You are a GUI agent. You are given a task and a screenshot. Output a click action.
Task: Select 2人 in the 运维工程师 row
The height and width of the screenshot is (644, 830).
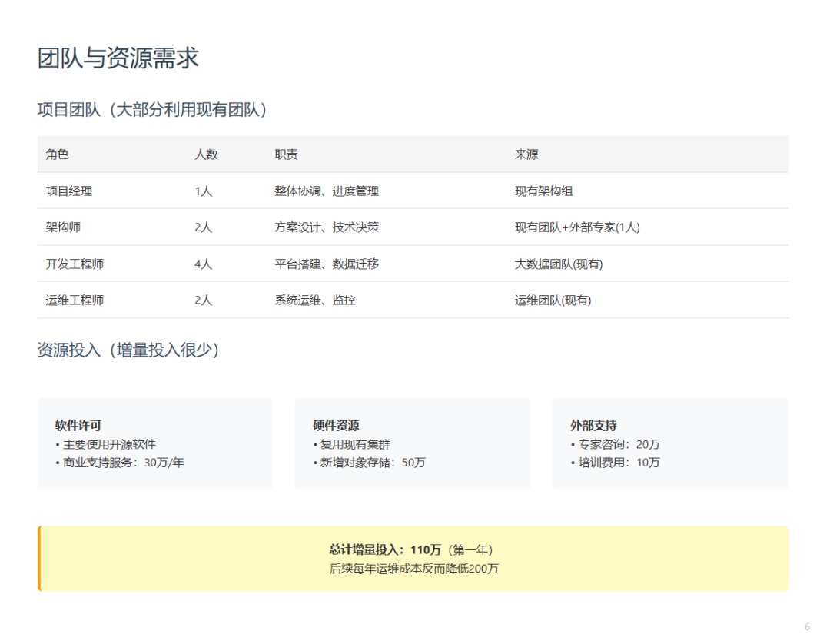click(203, 300)
